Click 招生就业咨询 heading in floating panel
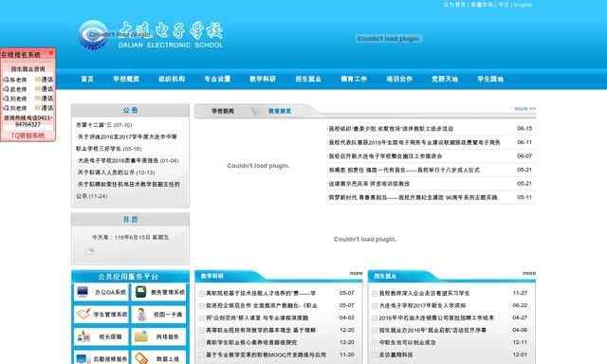 28,69
